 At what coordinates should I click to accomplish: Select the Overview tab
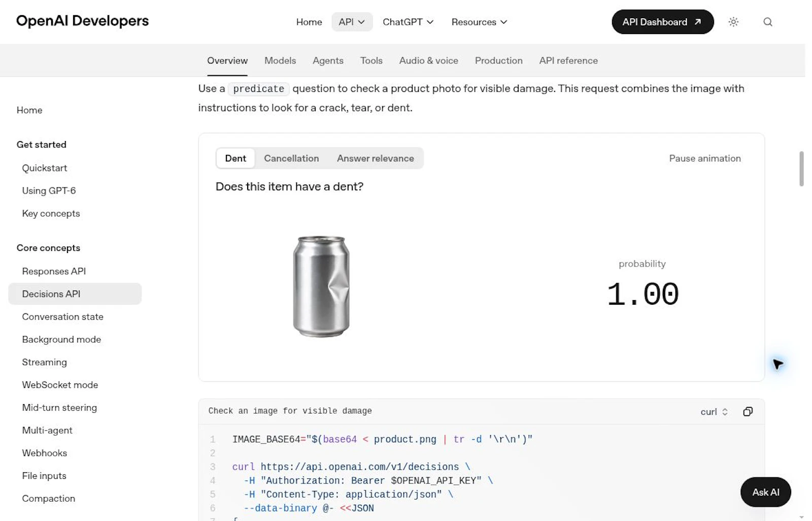click(x=227, y=60)
